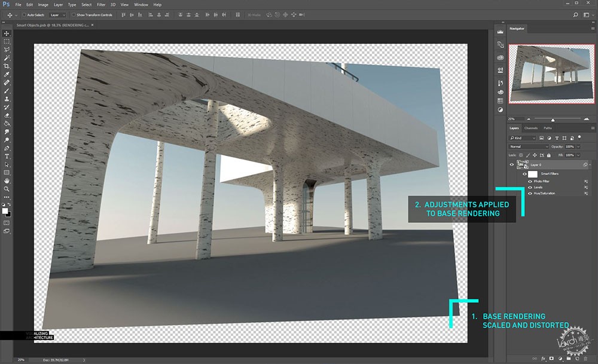Lock all with the padlock icon
598x364 pixels.
coord(549,155)
